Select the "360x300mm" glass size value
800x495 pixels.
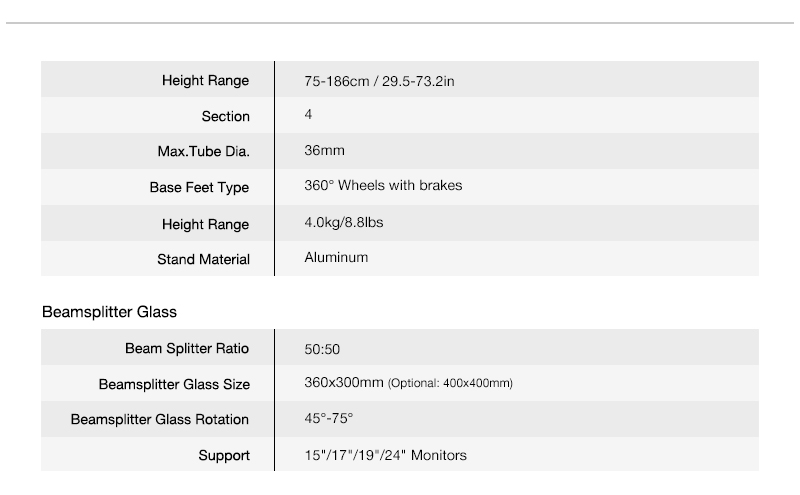(x=343, y=383)
